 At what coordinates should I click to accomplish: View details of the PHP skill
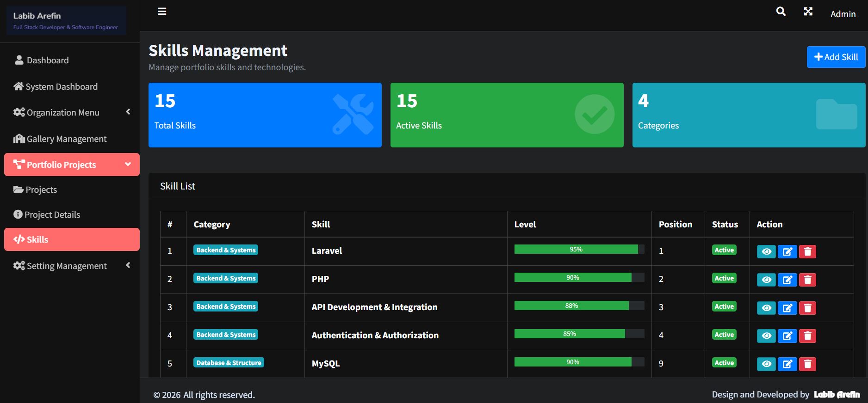[x=766, y=280]
